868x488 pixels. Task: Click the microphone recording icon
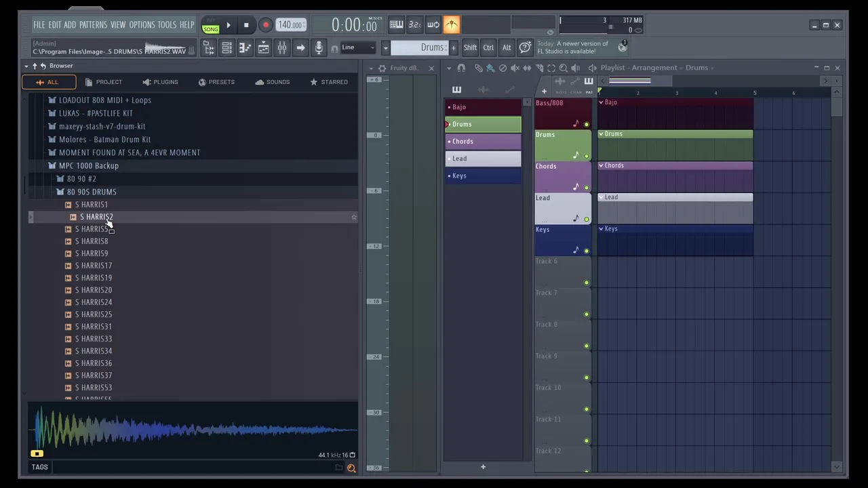pyautogui.click(x=319, y=47)
